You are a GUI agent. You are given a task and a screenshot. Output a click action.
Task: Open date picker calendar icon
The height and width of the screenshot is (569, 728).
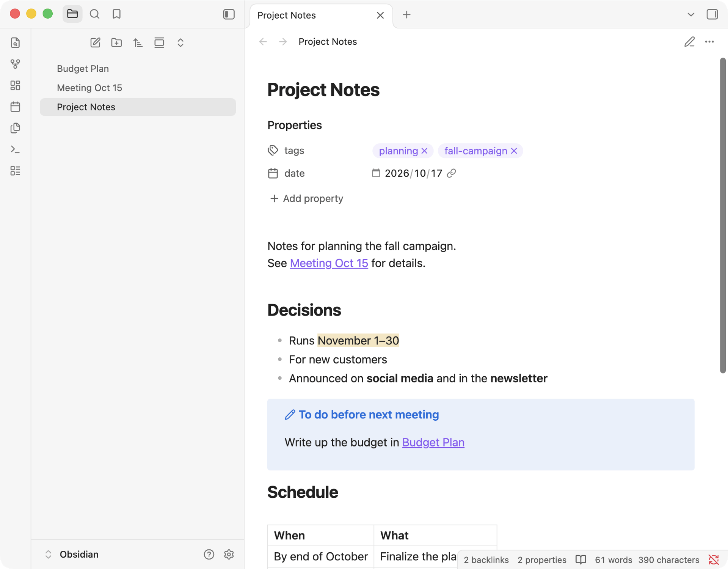(376, 173)
